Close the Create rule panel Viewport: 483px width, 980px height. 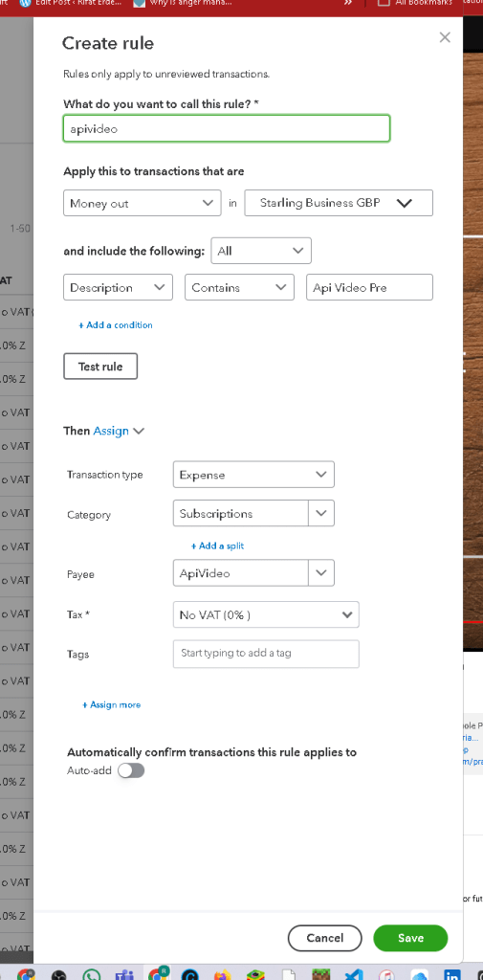point(444,37)
